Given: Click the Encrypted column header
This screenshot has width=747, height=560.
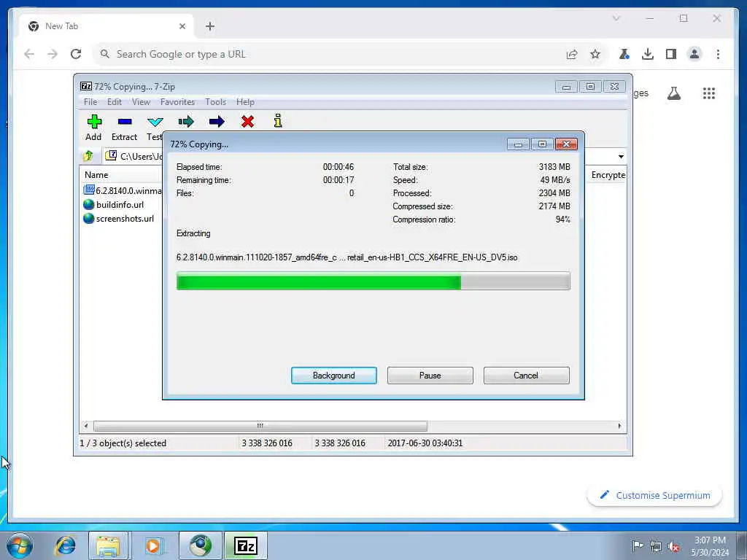Looking at the screenshot, I should click(x=608, y=175).
